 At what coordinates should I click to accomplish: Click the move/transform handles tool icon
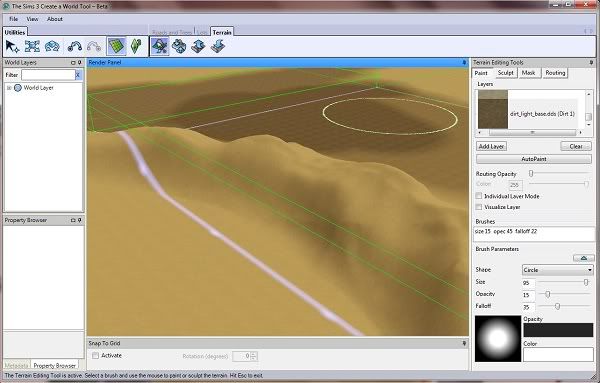pyautogui.click(x=32, y=46)
